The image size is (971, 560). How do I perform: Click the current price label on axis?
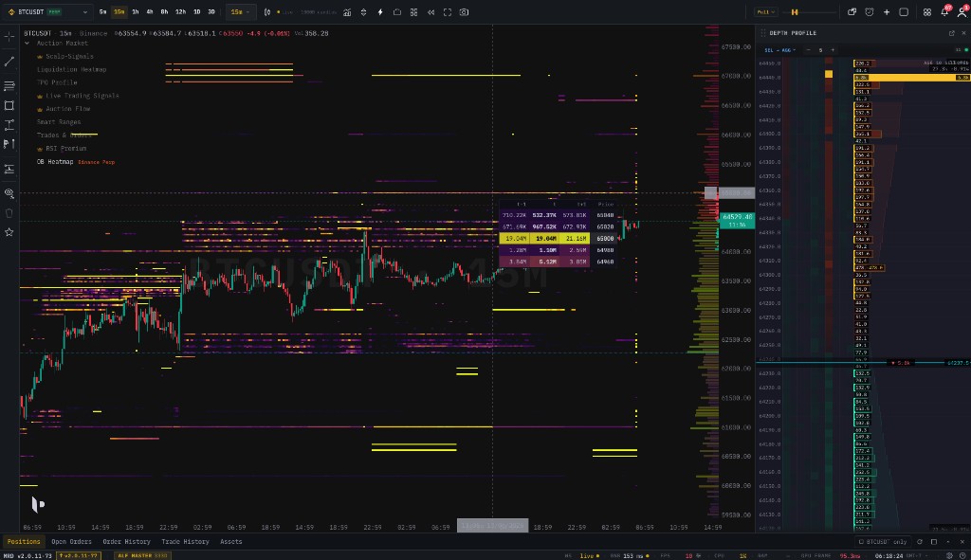pyautogui.click(x=737, y=220)
